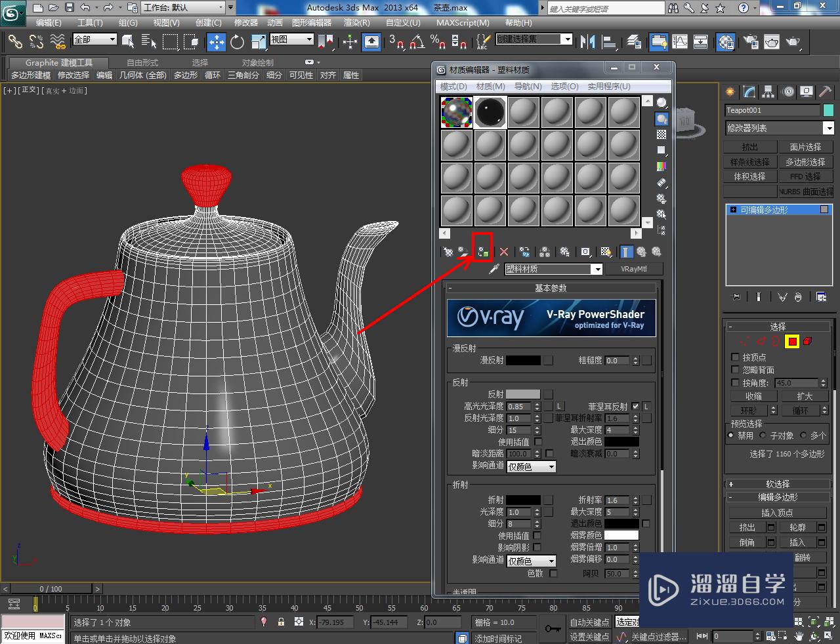Activate Select and Scale tool
This screenshot has width=840, height=644.
coord(259,42)
